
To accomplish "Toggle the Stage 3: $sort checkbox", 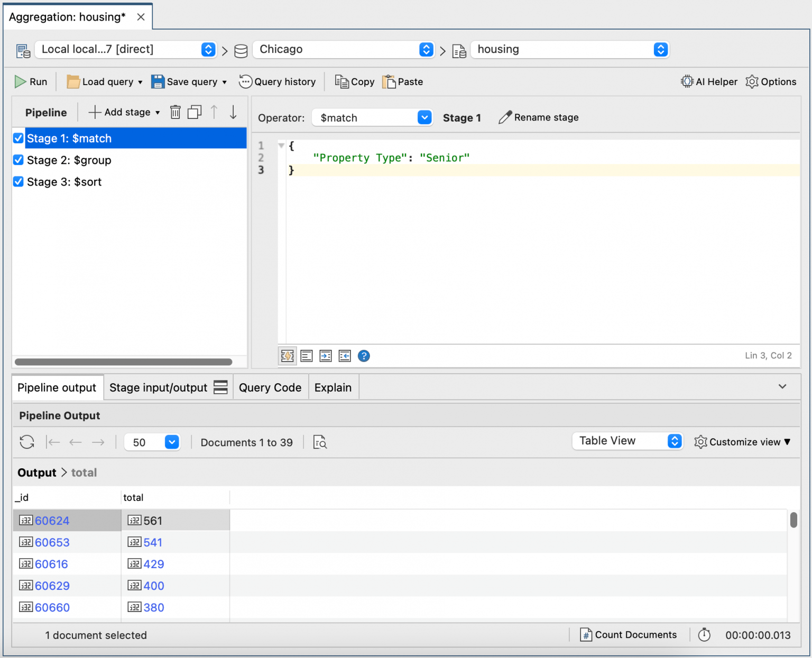I will click(x=19, y=181).
